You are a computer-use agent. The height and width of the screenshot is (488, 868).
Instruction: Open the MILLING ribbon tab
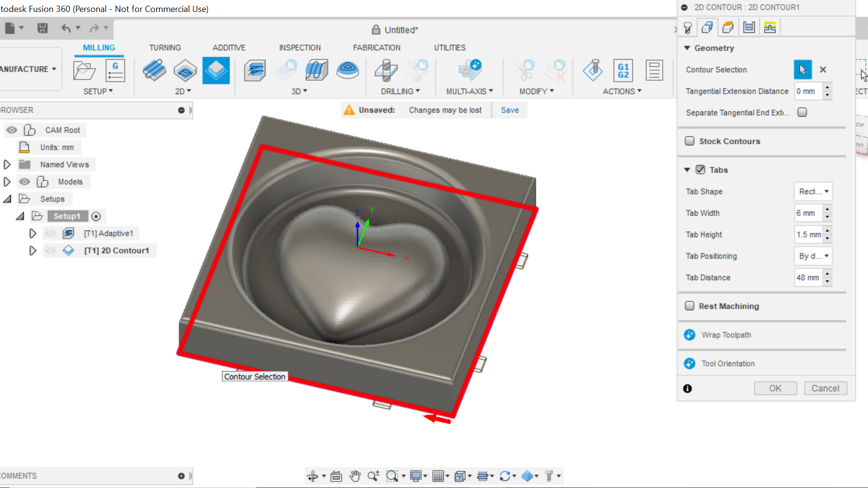[99, 47]
